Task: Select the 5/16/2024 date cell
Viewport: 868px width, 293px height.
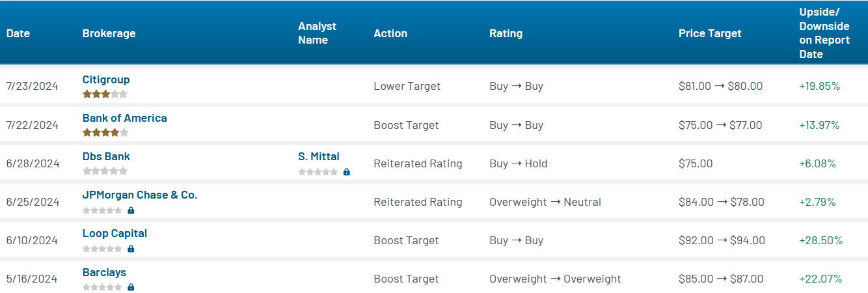Action: coord(32,279)
